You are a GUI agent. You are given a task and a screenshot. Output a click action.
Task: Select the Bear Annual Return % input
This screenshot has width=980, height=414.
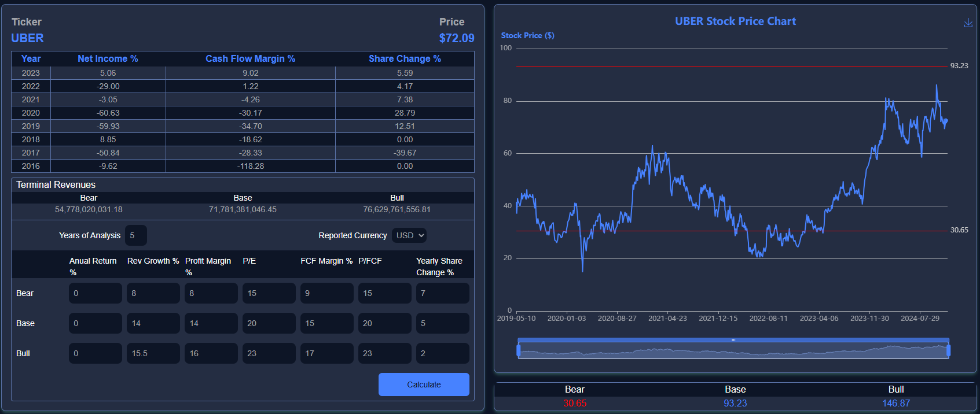[95, 293]
